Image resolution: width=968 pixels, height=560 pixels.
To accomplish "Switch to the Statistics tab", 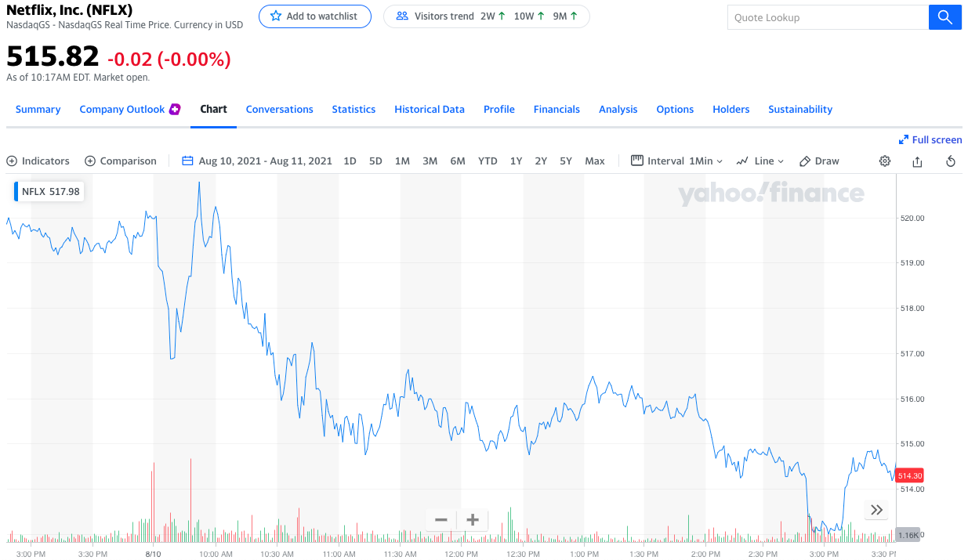I will tap(353, 109).
